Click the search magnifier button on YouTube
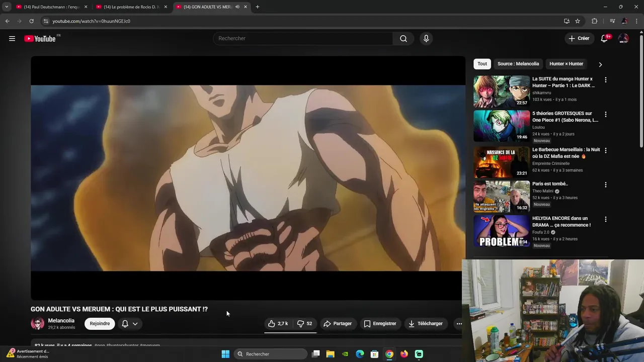 click(404, 39)
